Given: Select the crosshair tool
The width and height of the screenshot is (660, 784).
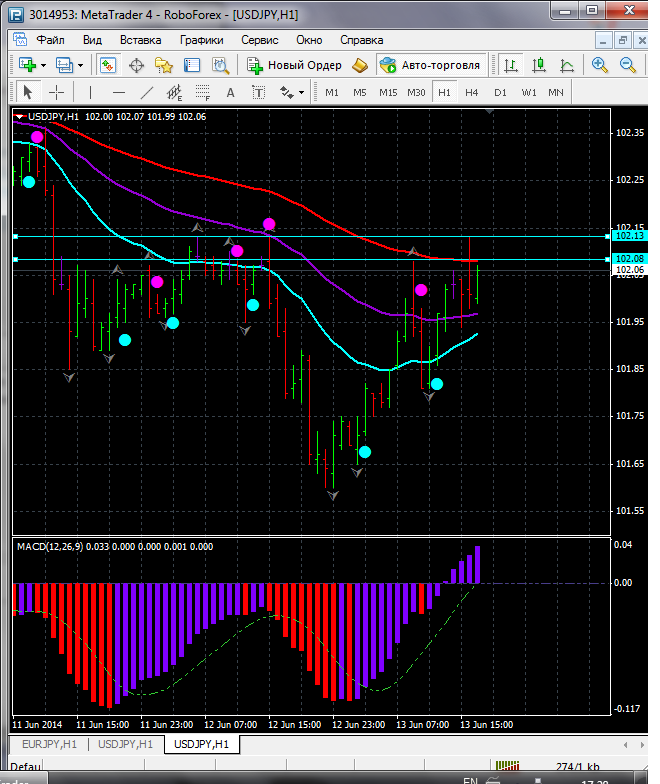Looking at the screenshot, I should click(57, 92).
